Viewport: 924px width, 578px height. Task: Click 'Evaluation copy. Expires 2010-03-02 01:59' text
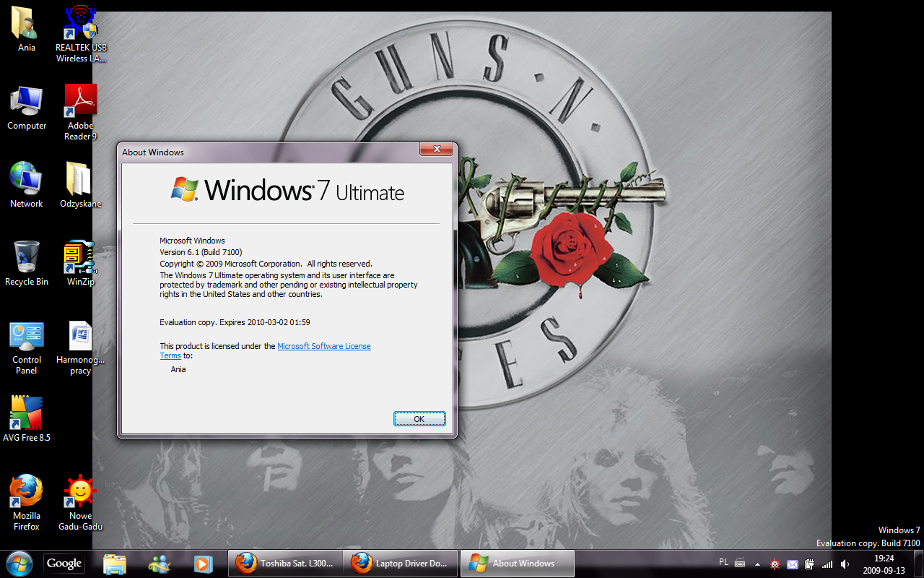[235, 322]
